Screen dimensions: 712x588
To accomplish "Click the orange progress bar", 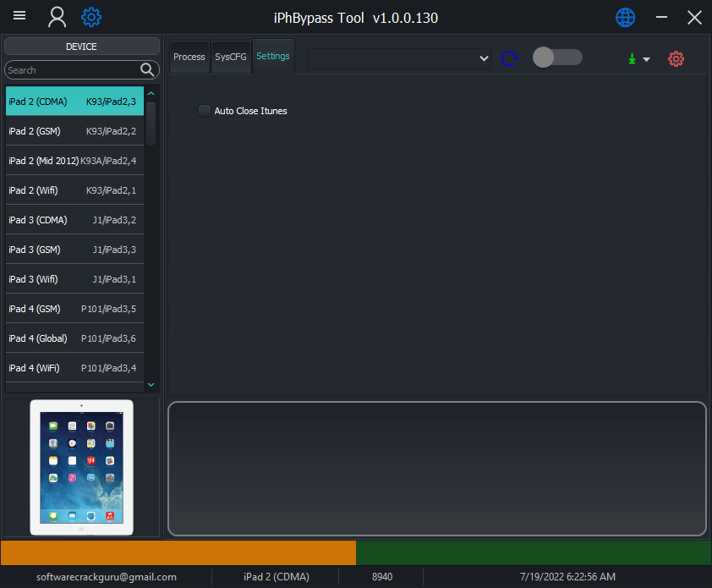I will pyautogui.click(x=178, y=552).
